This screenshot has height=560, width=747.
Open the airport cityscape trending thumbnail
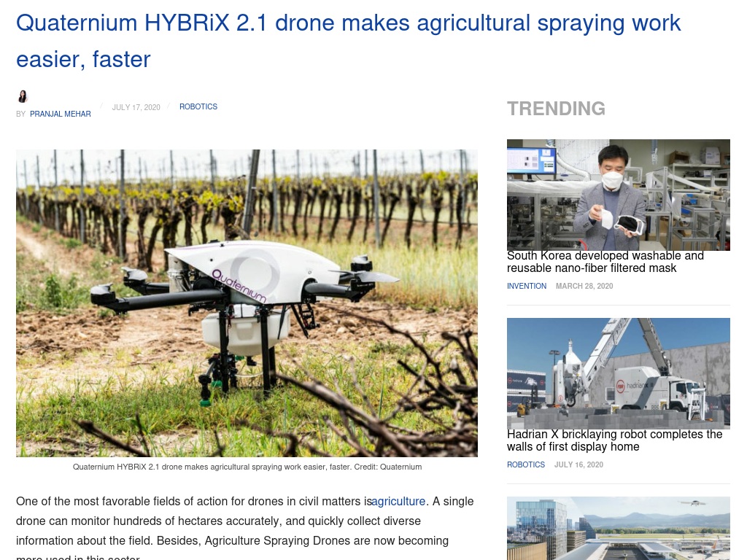pos(619,528)
